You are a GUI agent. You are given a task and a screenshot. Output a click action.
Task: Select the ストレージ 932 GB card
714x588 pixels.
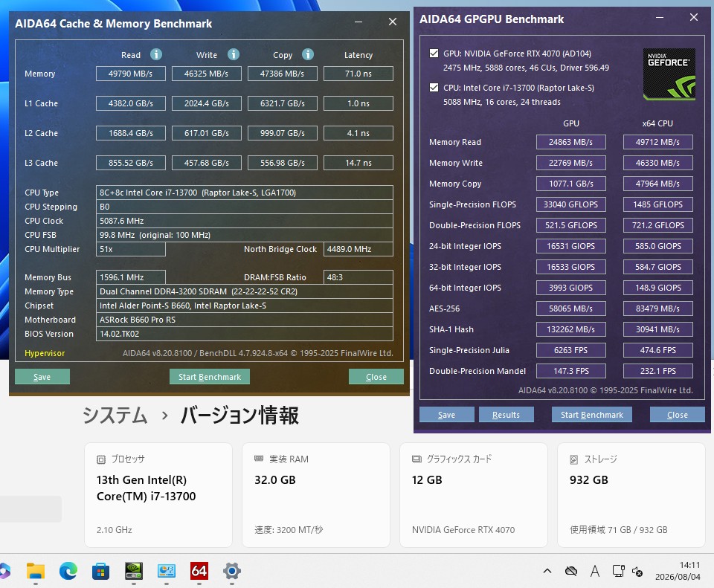[631, 494]
